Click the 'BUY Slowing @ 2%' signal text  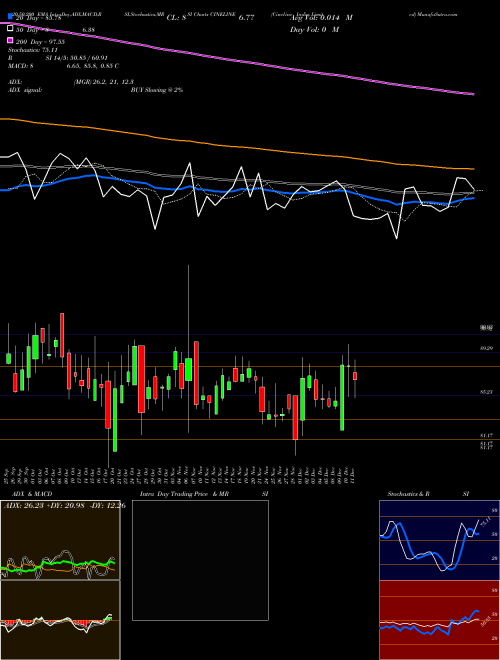[x=157, y=90]
